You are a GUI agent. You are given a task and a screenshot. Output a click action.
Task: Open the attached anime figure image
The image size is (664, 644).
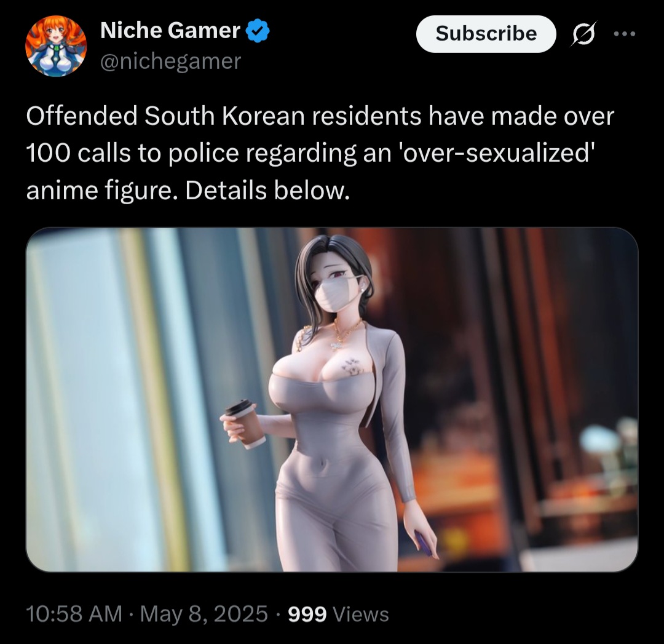click(x=332, y=400)
